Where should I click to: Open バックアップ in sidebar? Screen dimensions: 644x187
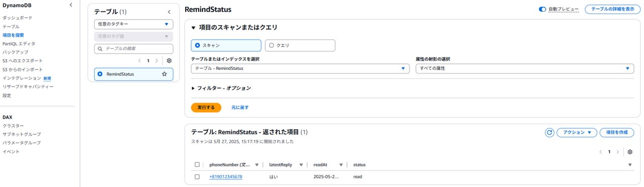pyautogui.click(x=15, y=52)
